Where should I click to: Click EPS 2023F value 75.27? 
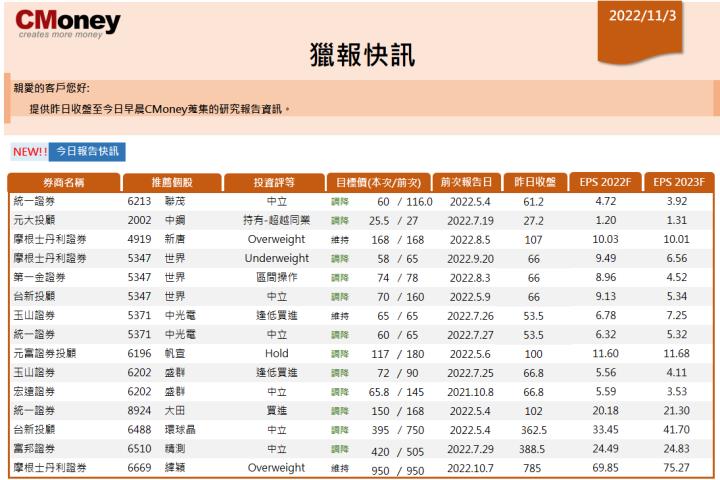click(676, 468)
